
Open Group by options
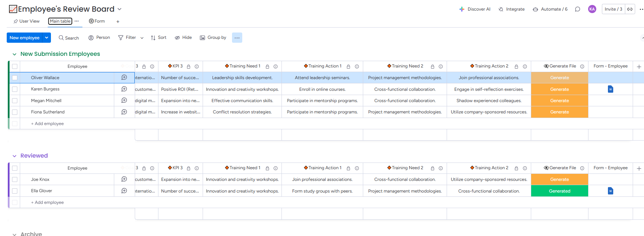click(x=213, y=37)
